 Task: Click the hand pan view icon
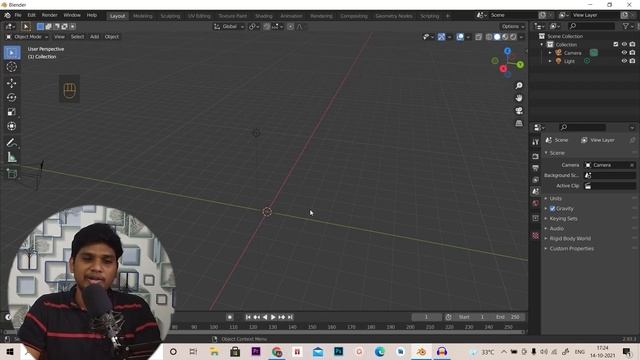(519, 98)
